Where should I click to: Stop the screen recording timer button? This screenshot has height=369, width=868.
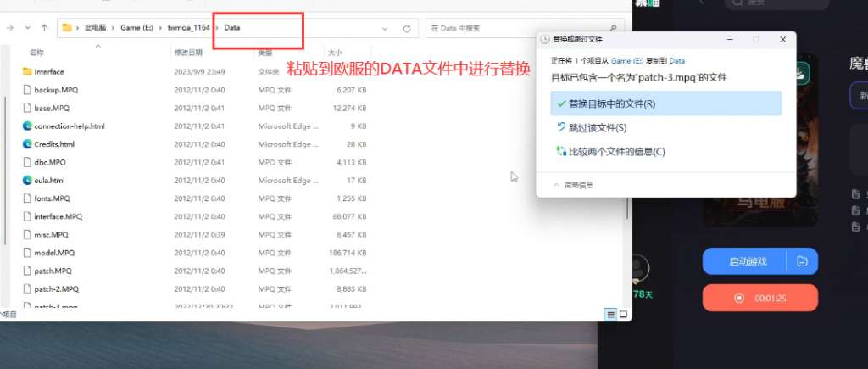(x=760, y=298)
